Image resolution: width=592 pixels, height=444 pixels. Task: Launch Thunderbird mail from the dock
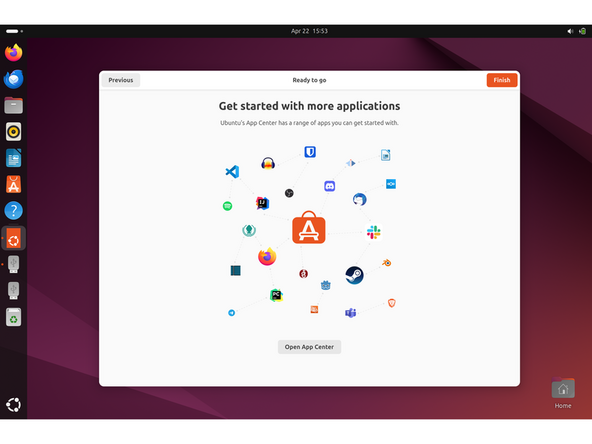[x=14, y=79]
